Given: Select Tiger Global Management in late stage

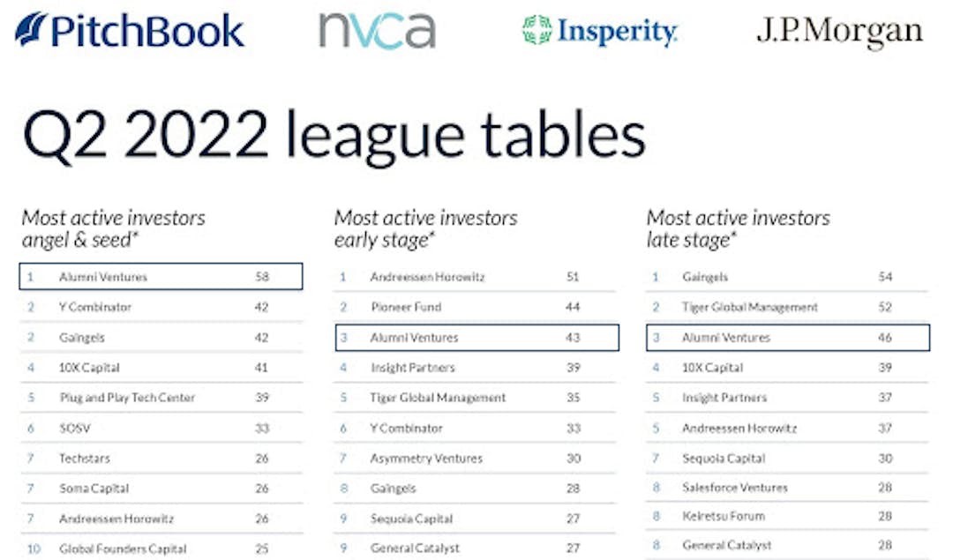Looking at the screenshot, I should point(749,307).
